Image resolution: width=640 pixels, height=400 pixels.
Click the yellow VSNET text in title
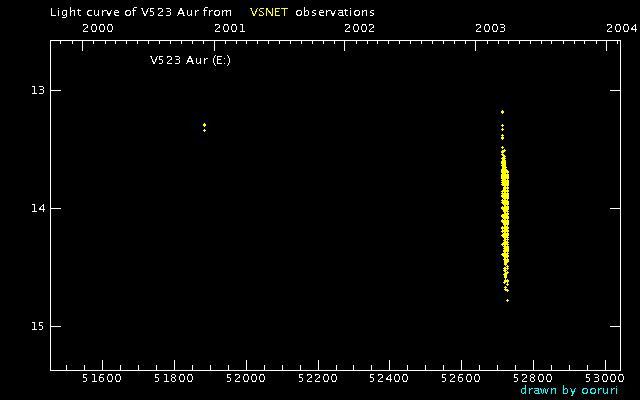click(269, 12)
